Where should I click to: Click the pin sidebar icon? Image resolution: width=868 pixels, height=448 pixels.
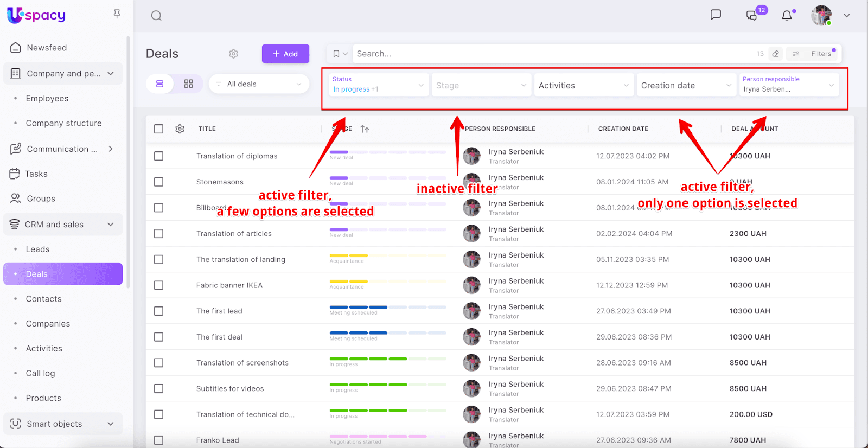(x=117, y=14)
